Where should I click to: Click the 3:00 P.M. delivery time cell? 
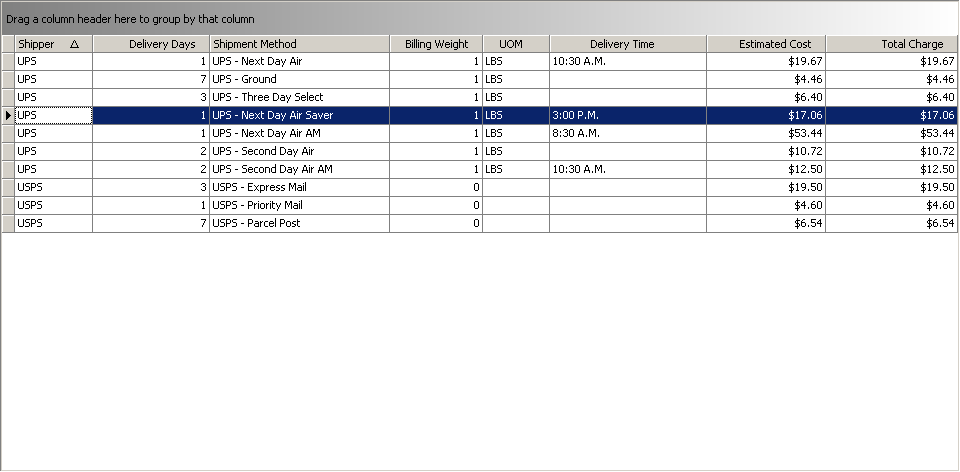[627, 115]
